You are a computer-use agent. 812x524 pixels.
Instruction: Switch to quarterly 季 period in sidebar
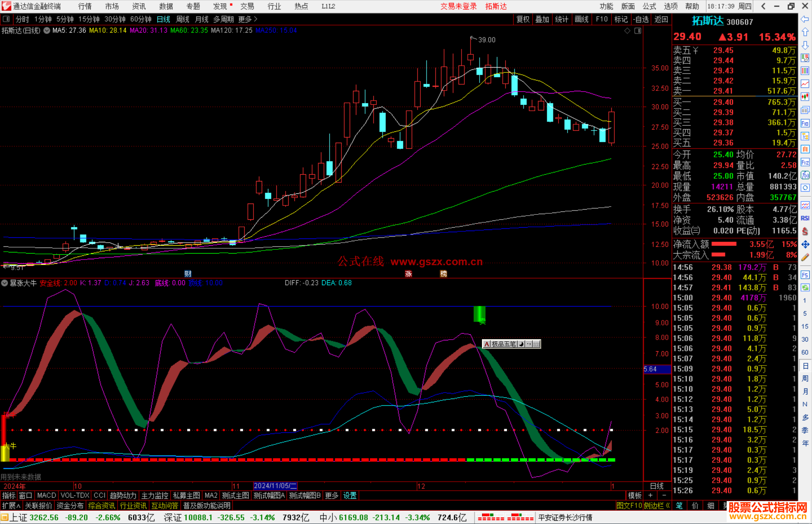[805, 430]
